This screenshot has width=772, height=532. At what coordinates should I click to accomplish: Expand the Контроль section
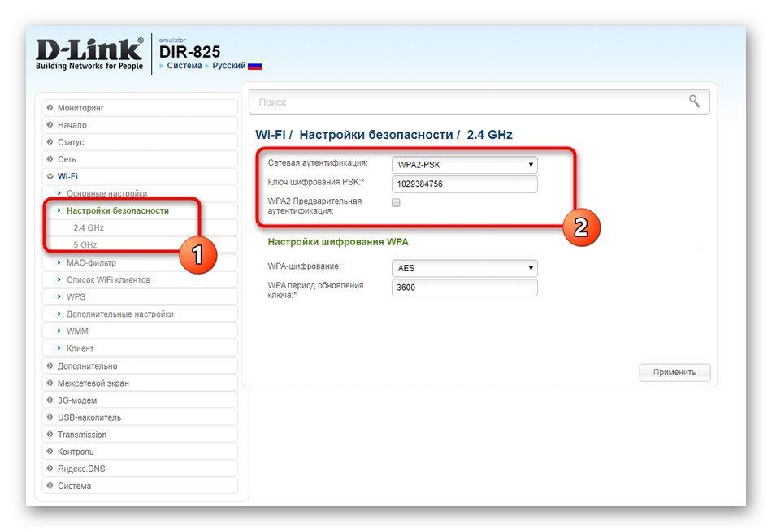(140, 452)
